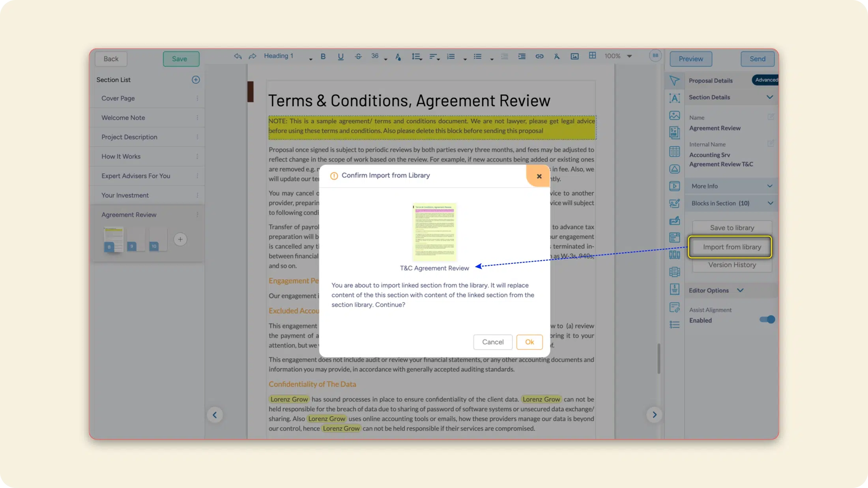This screenshot has height=488, width=868.
Task: Apply strikethrough to selected text
Action: coord(358,56)
